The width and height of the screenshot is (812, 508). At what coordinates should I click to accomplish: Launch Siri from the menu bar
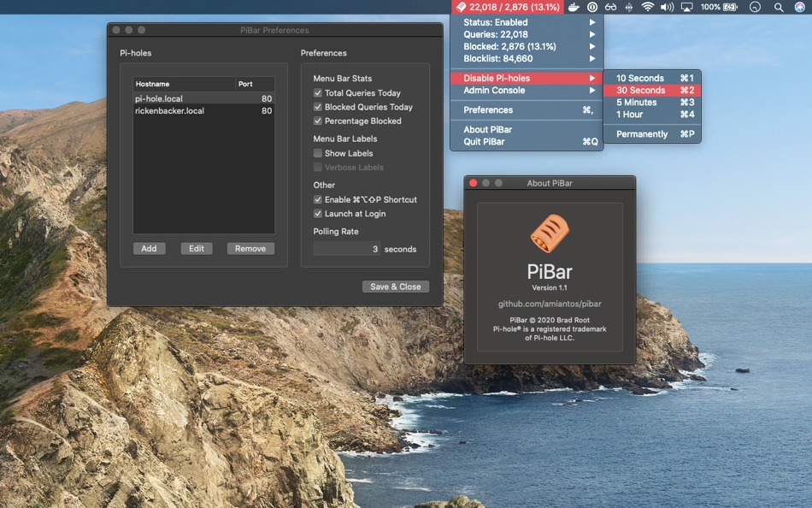click(x=799, y=7)
